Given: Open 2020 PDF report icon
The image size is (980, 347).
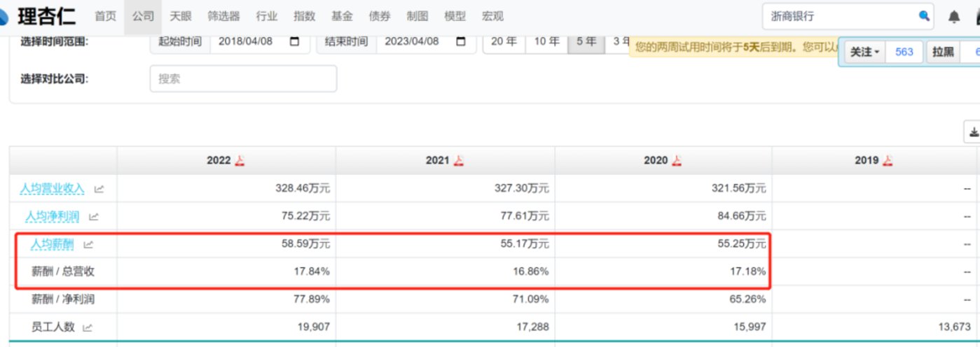Looking at the screenshot, I should tap(677, 161).
